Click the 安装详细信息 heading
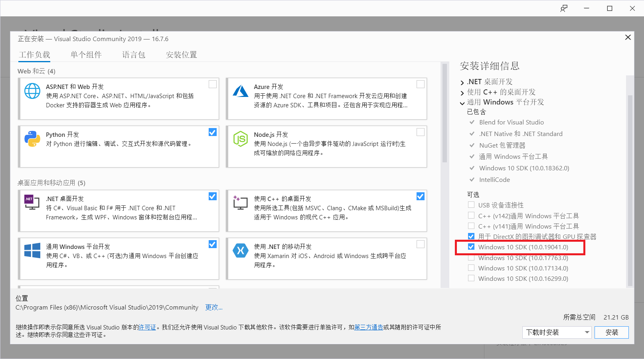Viewport: 644px width, 359px height. pos(490,66)
